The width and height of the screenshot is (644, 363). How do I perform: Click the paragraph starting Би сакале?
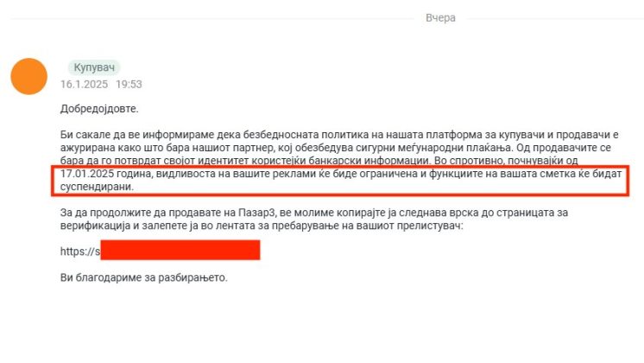point(337,137)
